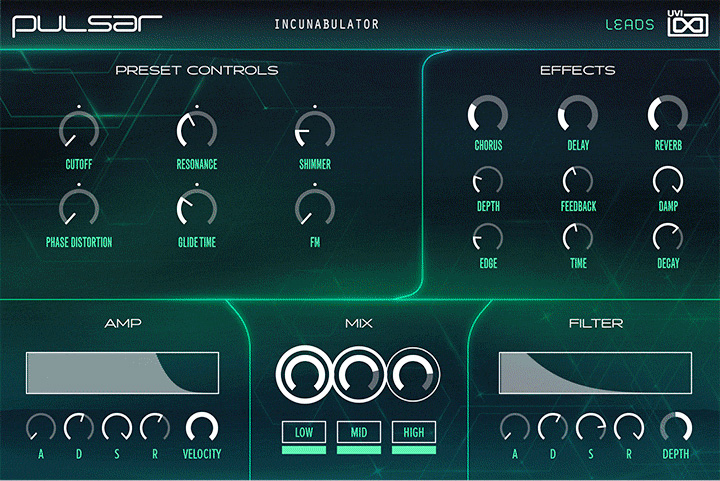Click the Edge knob
Image resolution: width=720 pixels, height=481 pixels.
[488, 237]
